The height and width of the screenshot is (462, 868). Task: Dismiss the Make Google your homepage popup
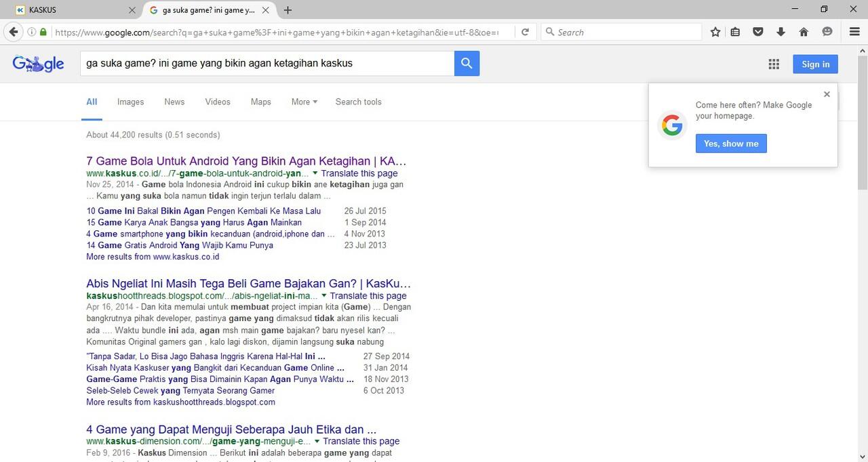pyautogui.click(x=827, y=94)
